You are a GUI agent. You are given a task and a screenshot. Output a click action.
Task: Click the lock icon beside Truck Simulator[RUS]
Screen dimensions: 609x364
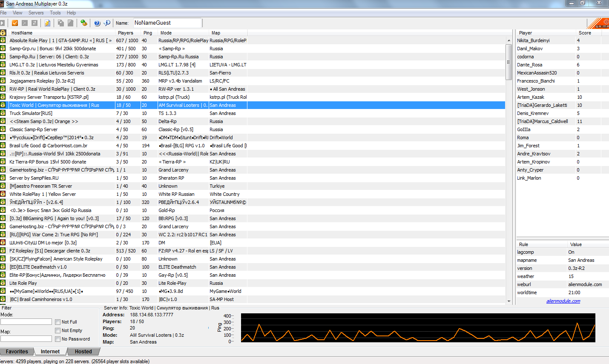[3, 113]
